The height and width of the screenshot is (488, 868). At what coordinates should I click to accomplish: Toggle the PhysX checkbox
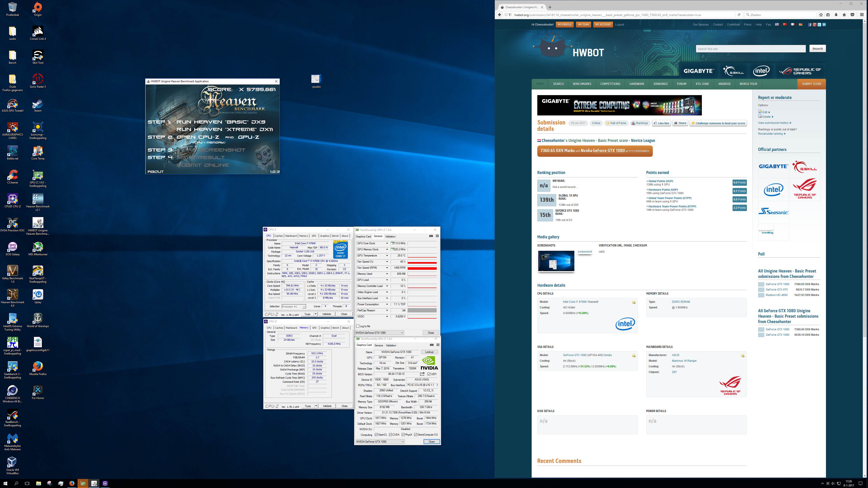403,435
